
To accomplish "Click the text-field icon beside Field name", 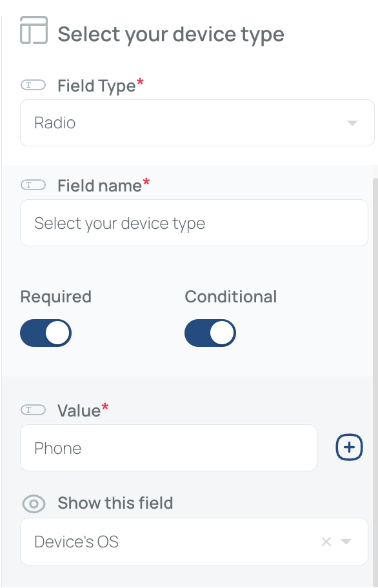I will pyautogui.click(x=33, y=185).
